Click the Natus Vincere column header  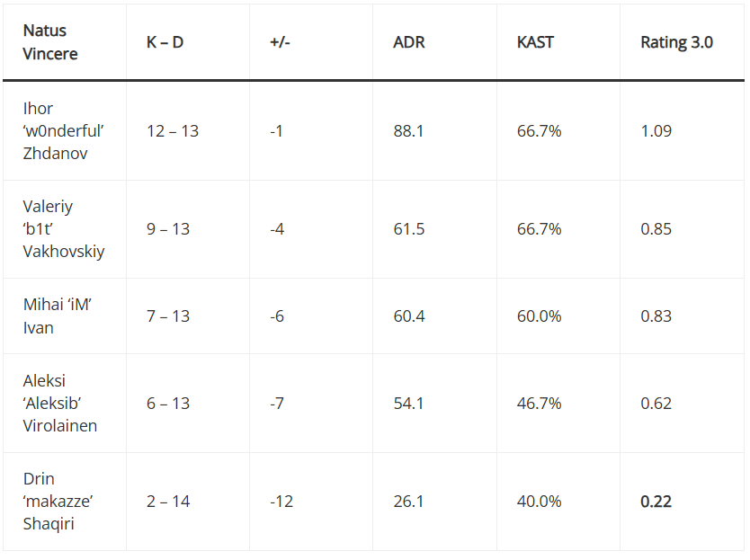50,42
